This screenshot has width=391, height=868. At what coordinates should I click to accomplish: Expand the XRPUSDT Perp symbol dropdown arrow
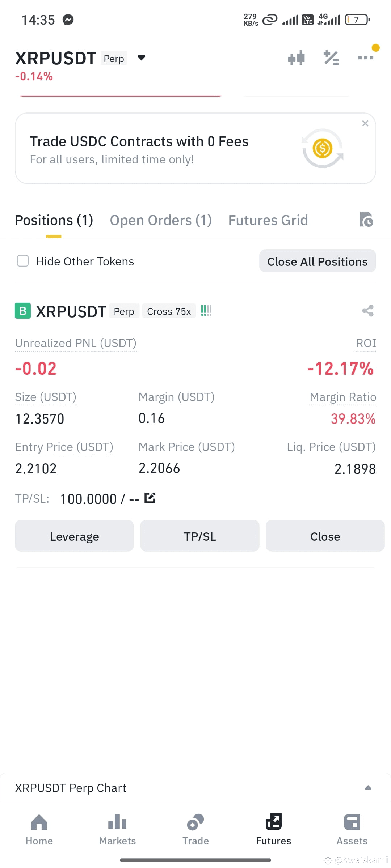141,58
